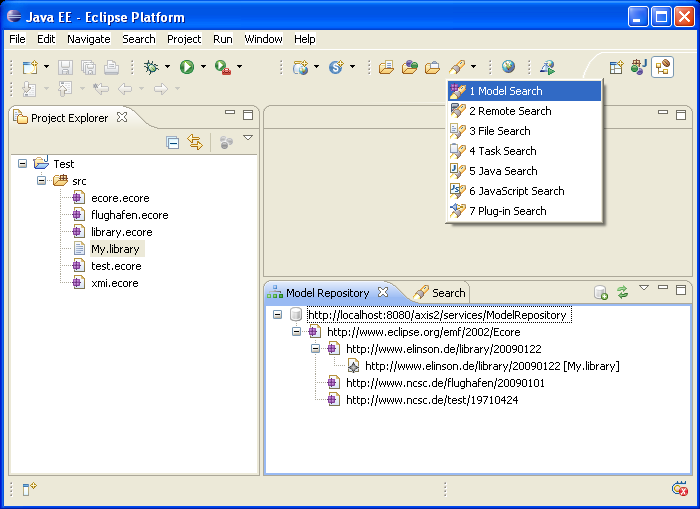Select the library/20090122 [My.library] entry
700x509 pixels.
pos(492,366)
